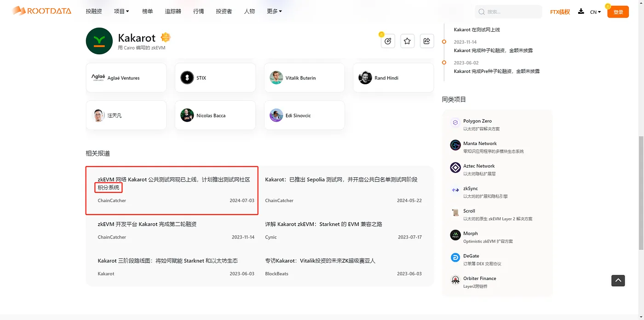
Task: Click the Manta Network project name
Action: click(480, 144)
